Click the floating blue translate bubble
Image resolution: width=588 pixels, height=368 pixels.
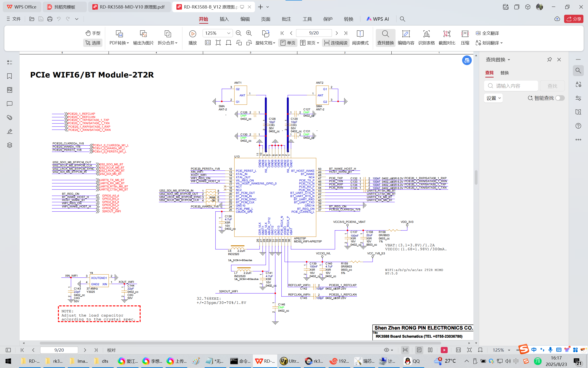tap(467, 60)
